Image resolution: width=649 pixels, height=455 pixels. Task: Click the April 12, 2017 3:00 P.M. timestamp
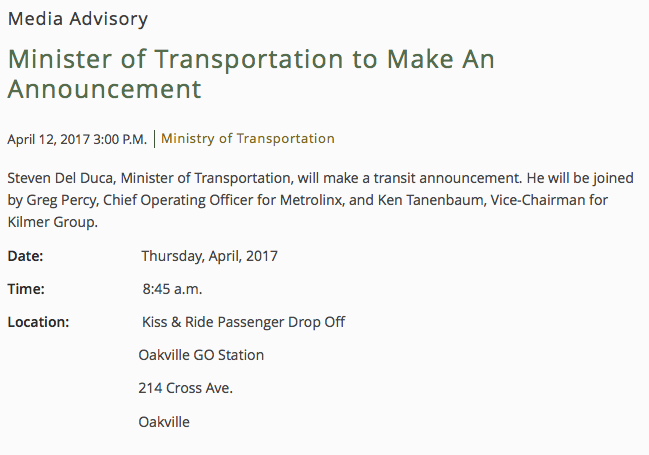[77, 139]
